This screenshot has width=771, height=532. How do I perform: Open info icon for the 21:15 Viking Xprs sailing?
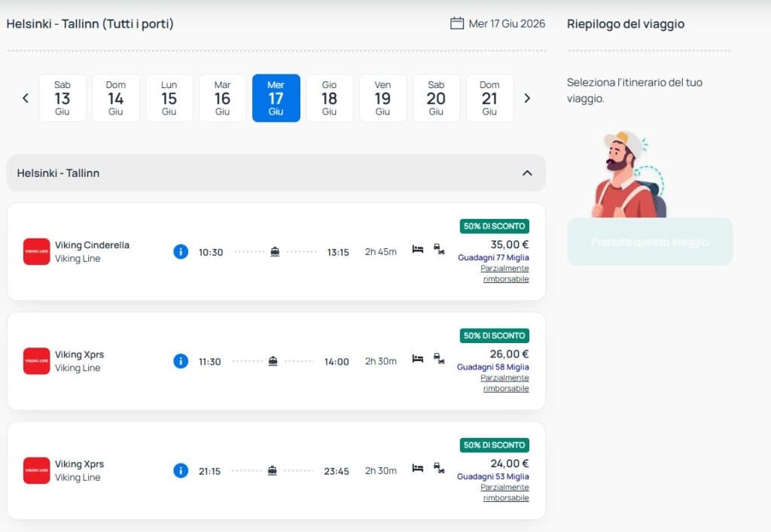(181, 470)
